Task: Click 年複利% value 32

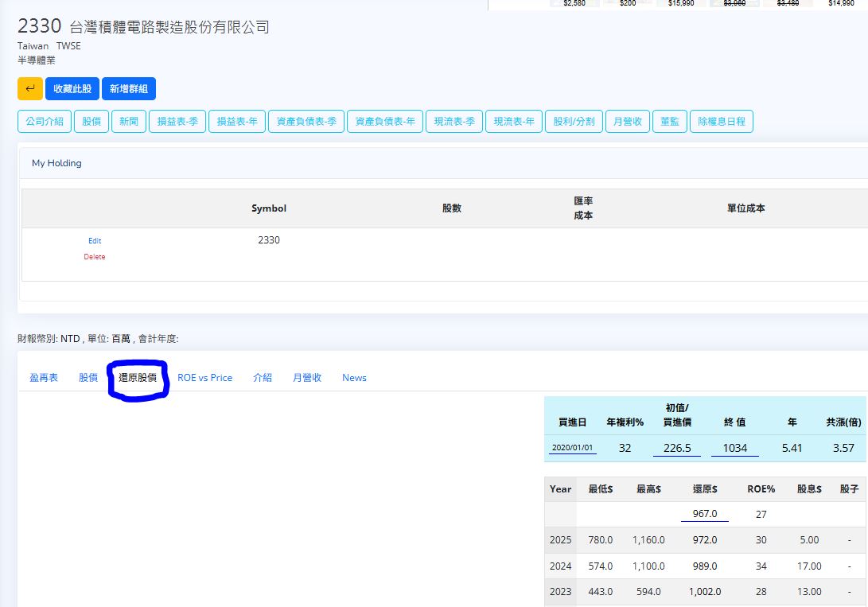Action: (x=625, y=448)
